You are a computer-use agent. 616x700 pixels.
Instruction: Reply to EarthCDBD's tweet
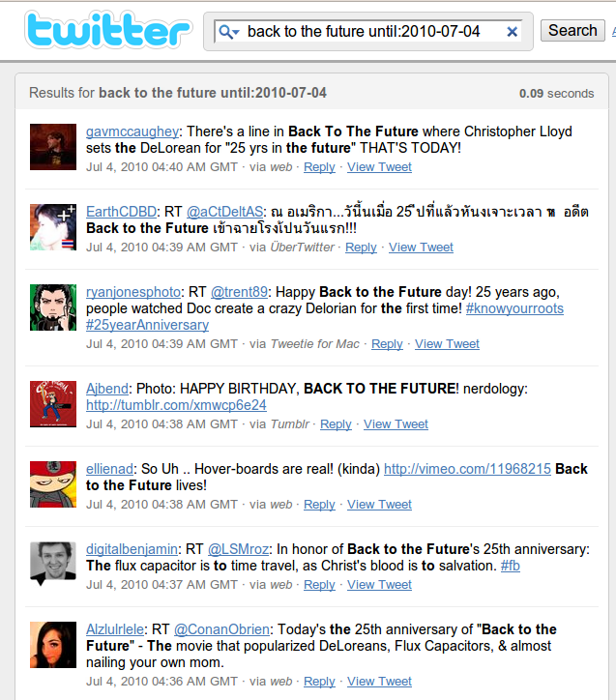361,248
